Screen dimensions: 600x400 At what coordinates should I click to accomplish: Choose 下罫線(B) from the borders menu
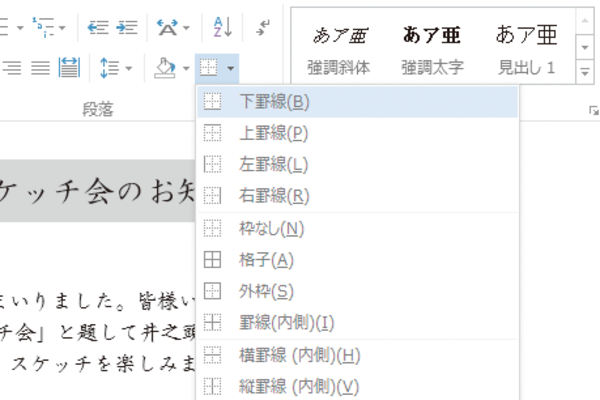click(x=357, y=102)
